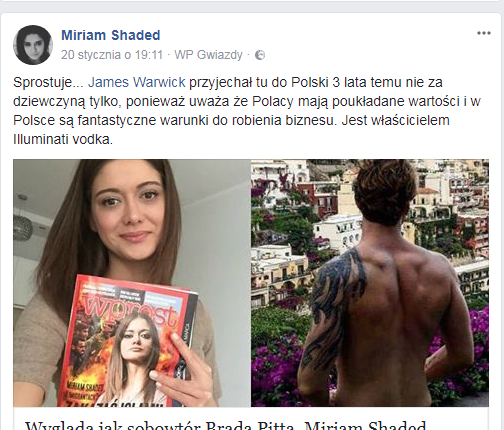Screen dimensions: 504x430
Task: Click the 'Illuminati vodka' text in the post
Action: pyautogui.click(x=63, y=139)
